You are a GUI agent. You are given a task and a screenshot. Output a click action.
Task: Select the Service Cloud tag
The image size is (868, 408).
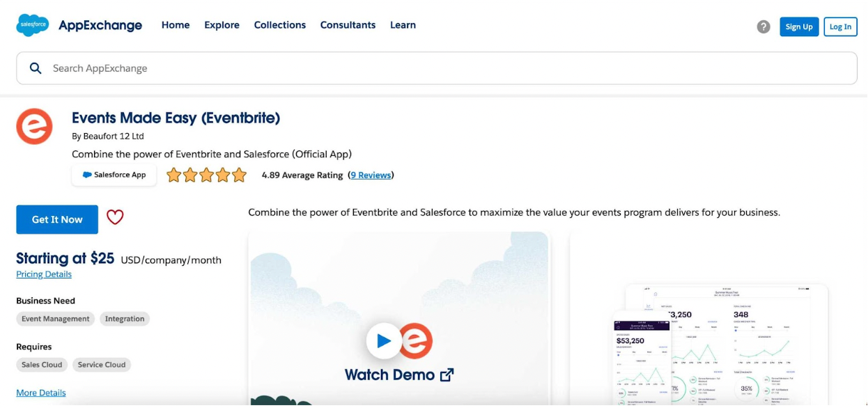(x=102, y=365)
